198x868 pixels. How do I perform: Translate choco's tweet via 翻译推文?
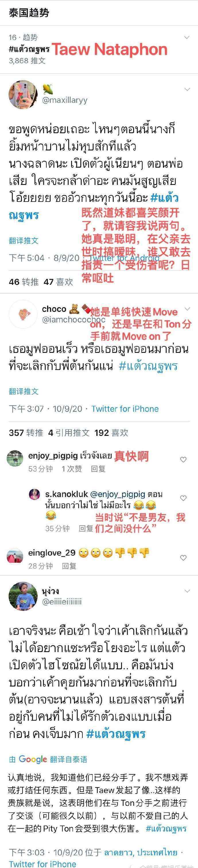click(24, 391)
